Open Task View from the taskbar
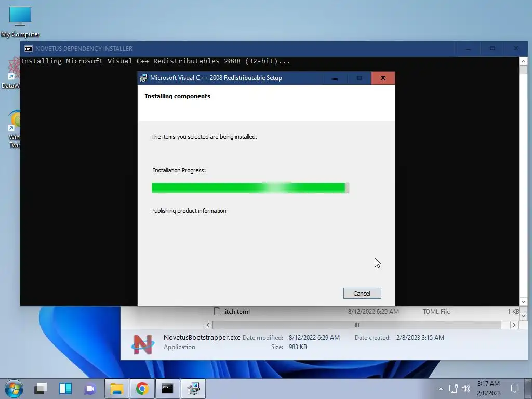 click(41, 389)
